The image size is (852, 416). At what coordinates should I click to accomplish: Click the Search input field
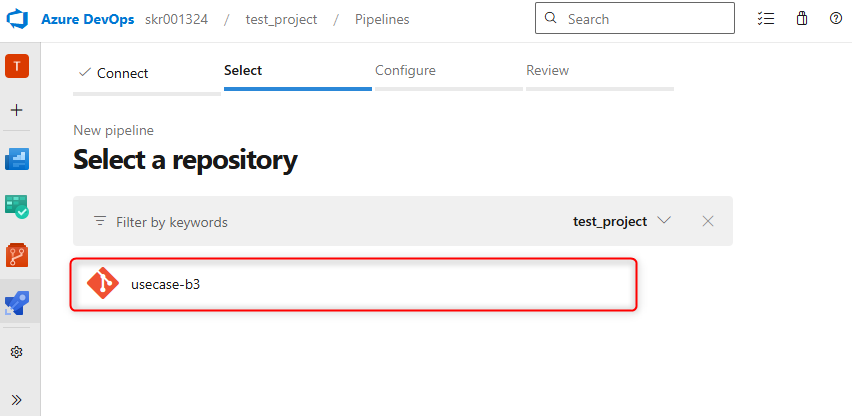pyautogui.click(x=635, y=18)
